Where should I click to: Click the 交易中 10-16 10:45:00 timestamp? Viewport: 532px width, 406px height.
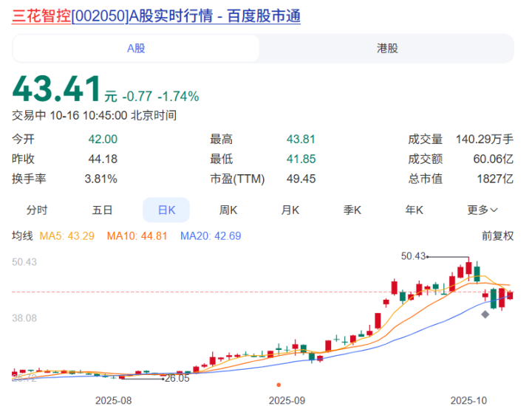click(94, 115)
